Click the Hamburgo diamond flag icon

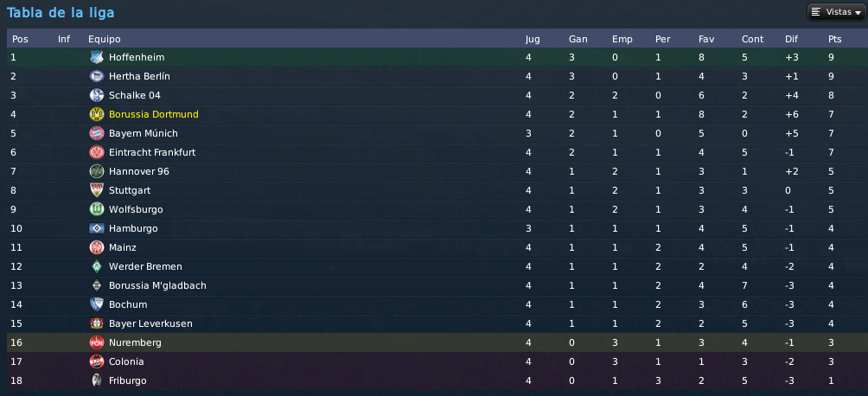(x=96, y=228)
